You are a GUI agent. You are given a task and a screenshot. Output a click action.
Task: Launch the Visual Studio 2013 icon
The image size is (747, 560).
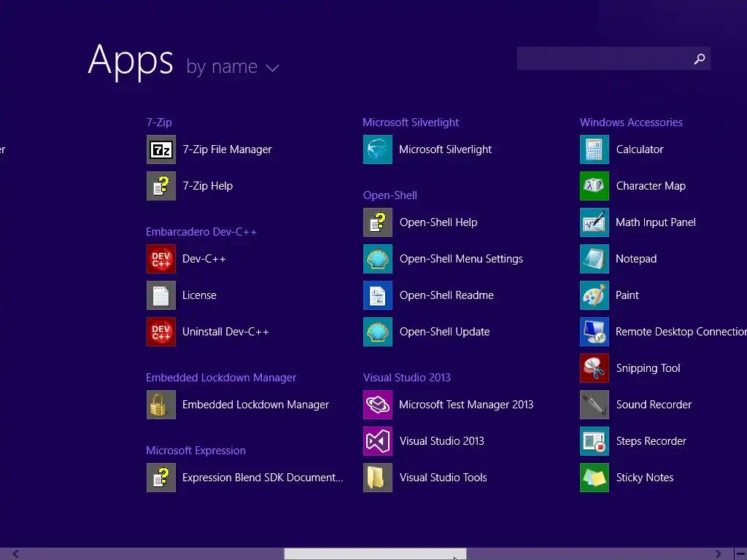coord(378,441)
